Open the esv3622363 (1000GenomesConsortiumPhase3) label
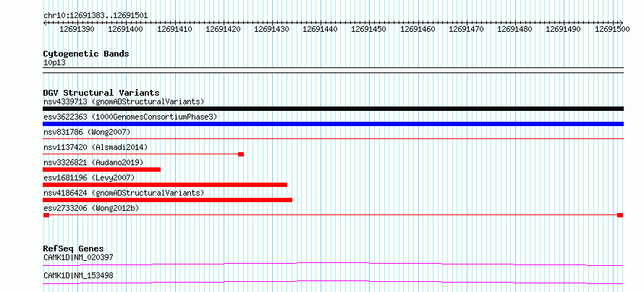644x292 pixels. tap(130, 117)
